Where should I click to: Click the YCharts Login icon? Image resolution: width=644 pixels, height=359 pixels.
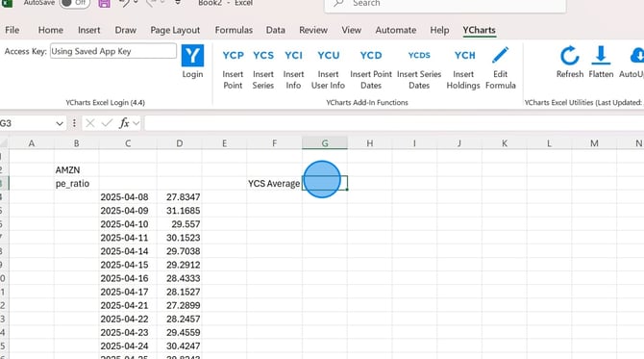[192, 56]
